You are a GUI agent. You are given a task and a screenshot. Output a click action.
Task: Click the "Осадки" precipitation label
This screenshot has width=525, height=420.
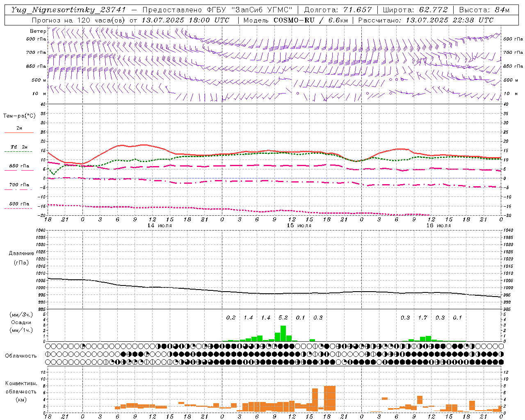pos(21,322)
